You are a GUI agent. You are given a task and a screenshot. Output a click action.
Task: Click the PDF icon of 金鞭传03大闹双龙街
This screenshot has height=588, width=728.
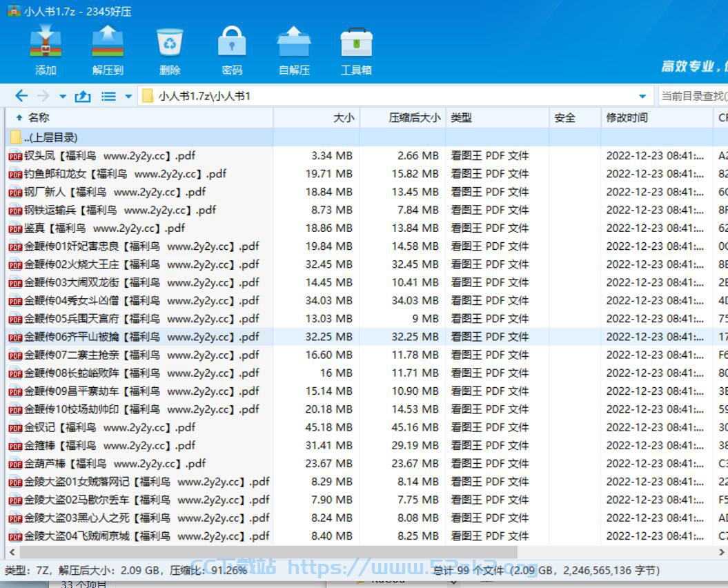15,283
